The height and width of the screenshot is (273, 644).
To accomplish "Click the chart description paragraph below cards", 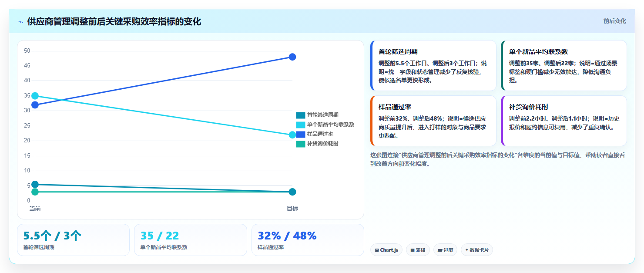I will click(x=497, y=159).
